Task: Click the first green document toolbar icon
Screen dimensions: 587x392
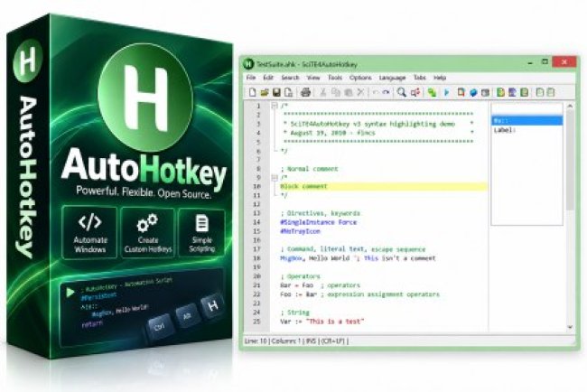Action: (x=500, y=92)
